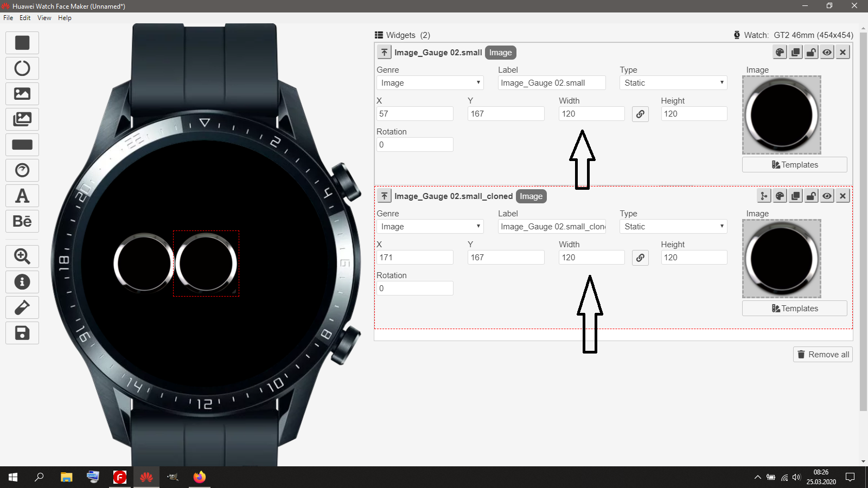Click the magnifier zoom-in icon
Image resolution: width=868 pixels, height=488 pixels.
click(x=22, y=256)
